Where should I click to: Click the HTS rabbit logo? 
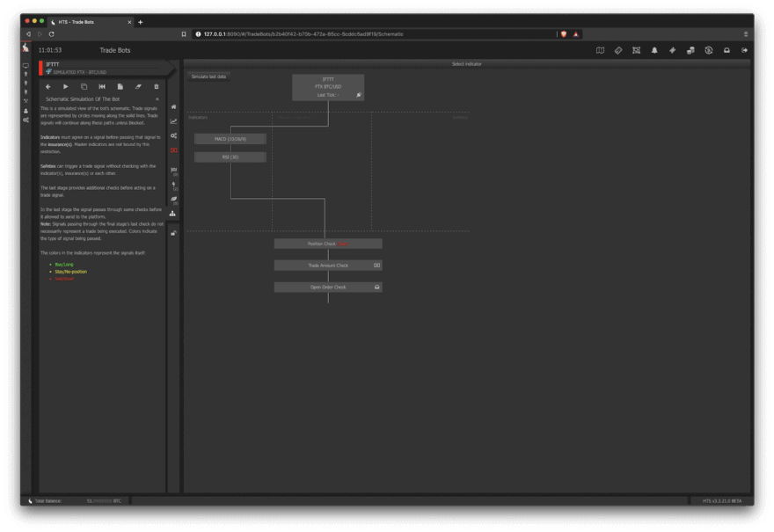pyautogui.click(x=26, y=47)
